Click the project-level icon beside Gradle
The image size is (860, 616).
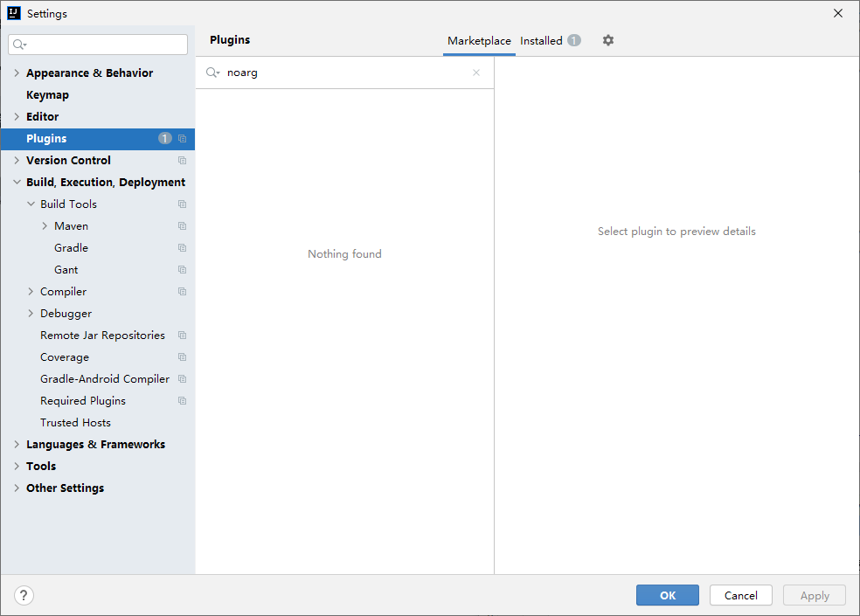[182, 248]
